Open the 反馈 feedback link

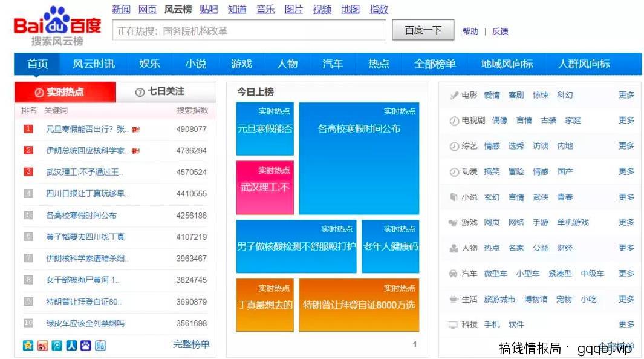click(x=500, y=31)
